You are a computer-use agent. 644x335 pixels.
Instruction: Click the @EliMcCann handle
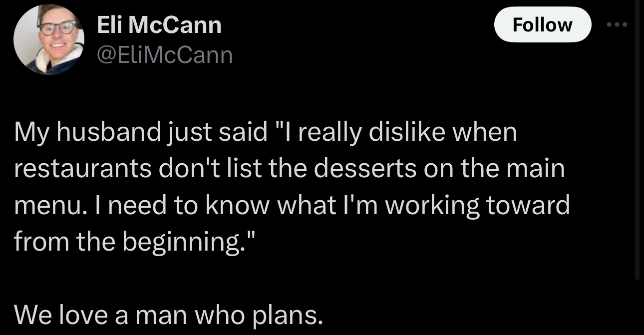[164, 55]
